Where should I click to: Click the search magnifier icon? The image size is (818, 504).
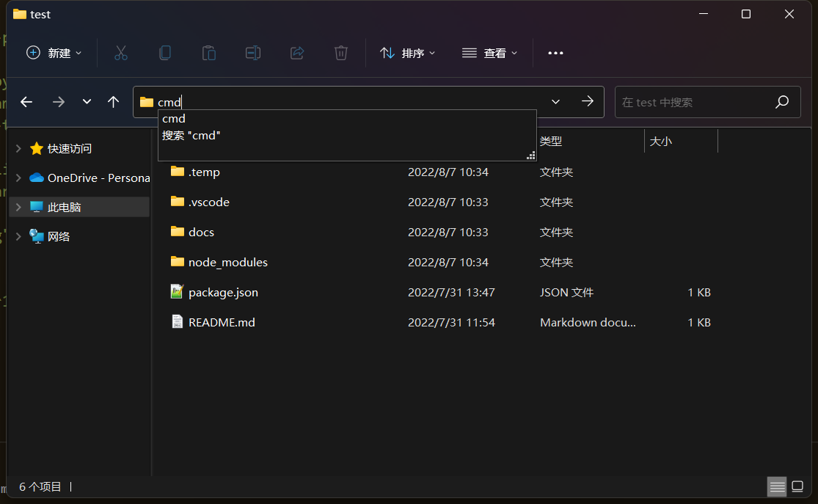point(782,102)
